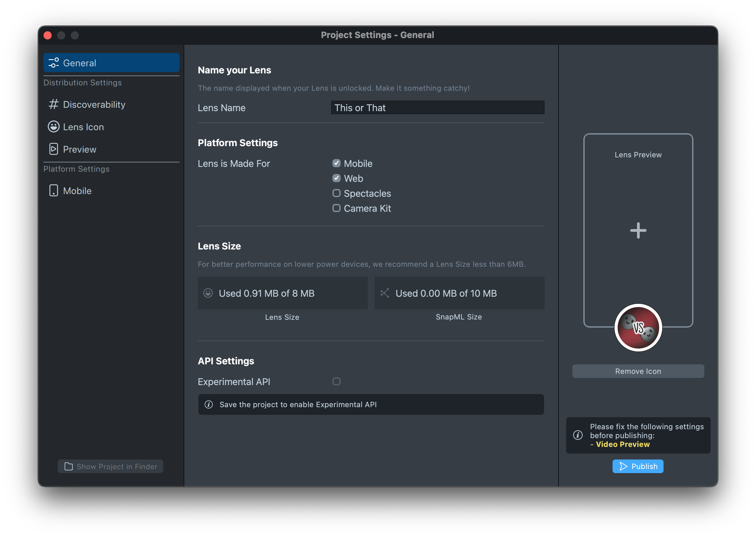Click the smiley icon beside Lens Size usage

coord(208,293)
